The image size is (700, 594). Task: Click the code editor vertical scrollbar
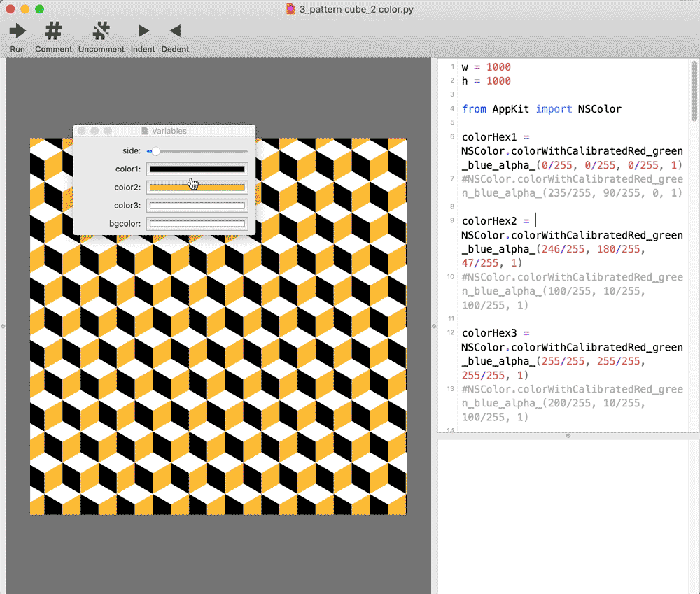[694, 91]
